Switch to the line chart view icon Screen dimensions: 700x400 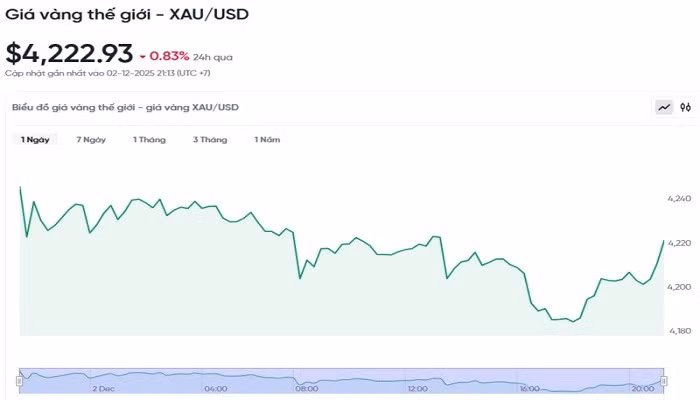(x=664, y=107)
